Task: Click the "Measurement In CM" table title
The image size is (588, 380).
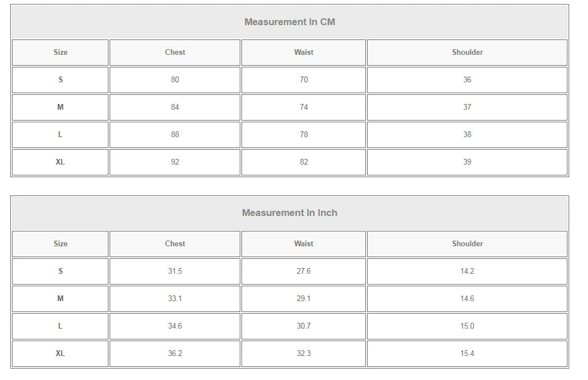Action: pyautogui.click(x=289, y=22)
